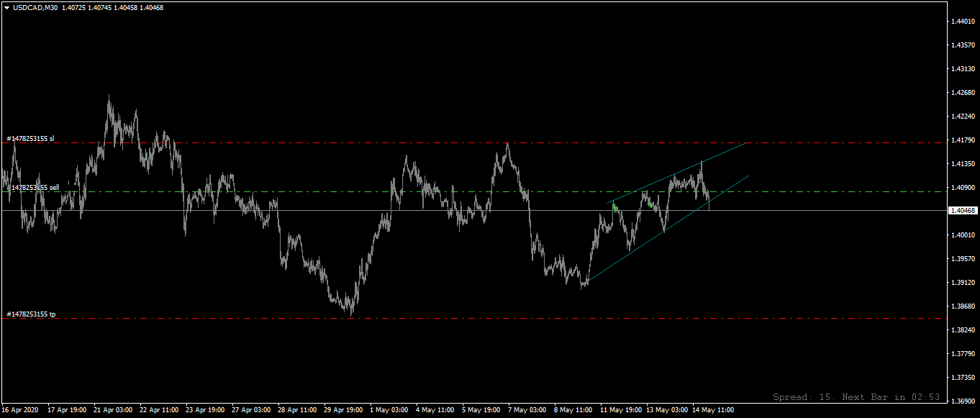
Task: Click the green trade marker near 22 Apr
Action: [146, 155]
